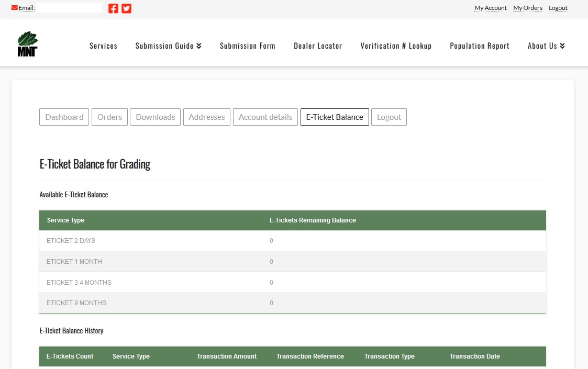Click the E-Tickets Count column header
The height and width of the screenshot is (369, 588).
tap(70, 356)
